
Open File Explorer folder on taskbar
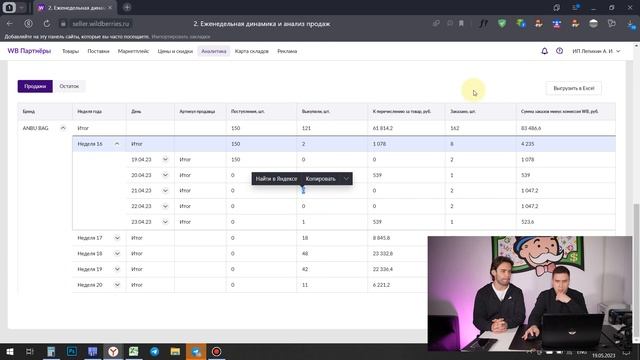click(x=175, y=351)
